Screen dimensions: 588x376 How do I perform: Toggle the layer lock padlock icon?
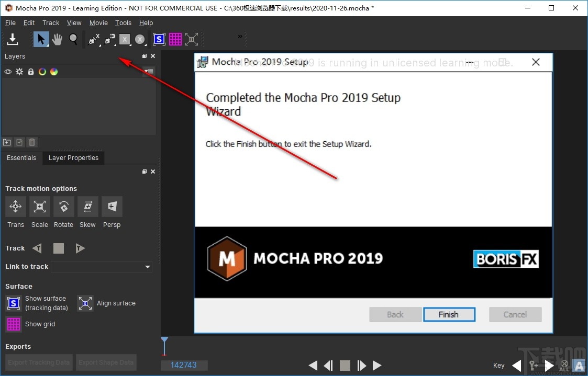(30, 72)
